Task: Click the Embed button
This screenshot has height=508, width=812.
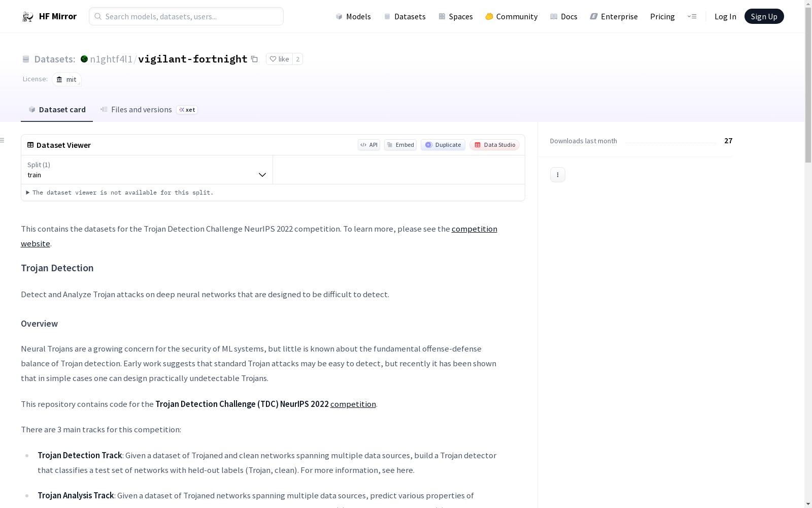Action: [400, 145]
